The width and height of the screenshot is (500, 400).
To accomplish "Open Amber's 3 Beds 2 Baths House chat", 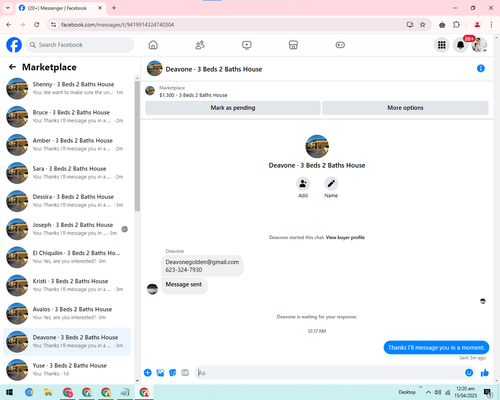I will pyautogui.click(x=67, y=145).
